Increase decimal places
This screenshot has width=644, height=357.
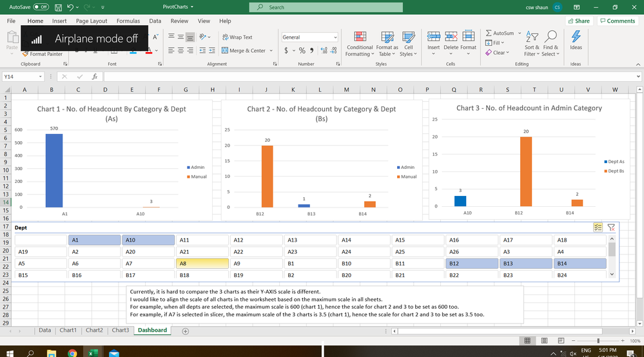(324, 50)
